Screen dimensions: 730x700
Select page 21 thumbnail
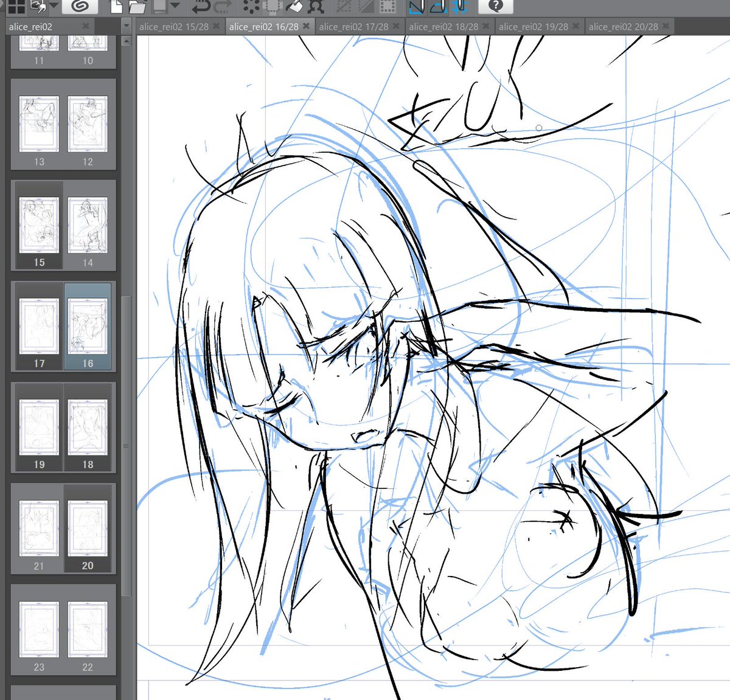tap(39, 528)
